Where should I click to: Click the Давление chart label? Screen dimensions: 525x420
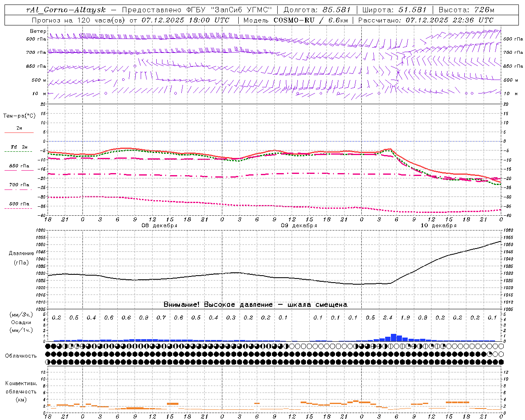click(x=21, y=253)
